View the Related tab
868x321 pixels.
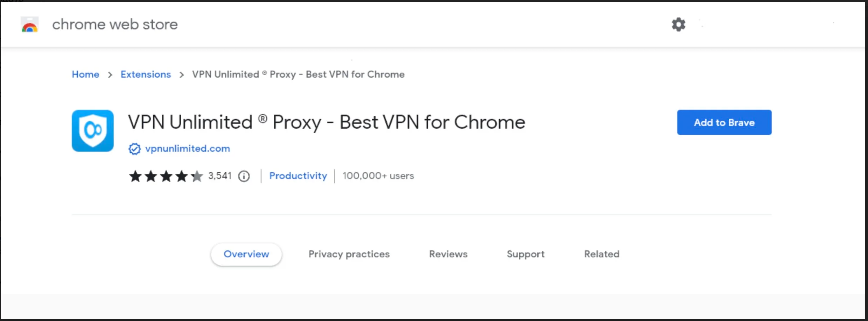click(x=602, y=254)
